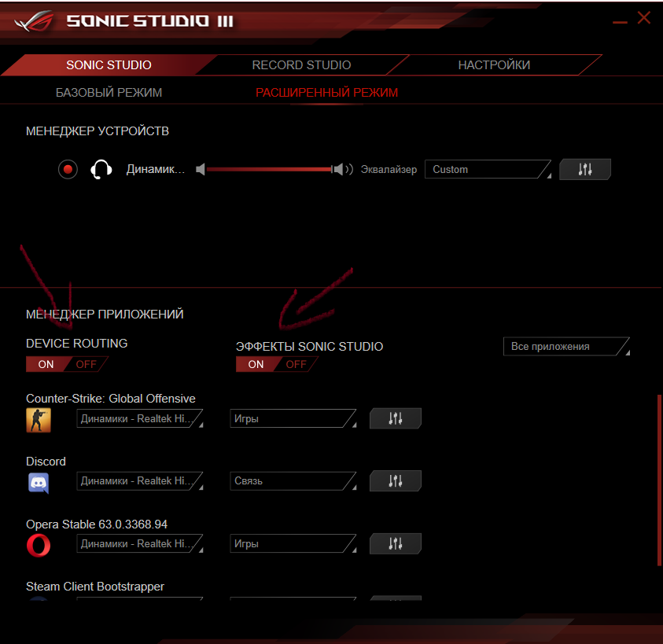This screenshot has height=644, width=663.
Task: Turn Device Routing ON
Action: (46, 365)
